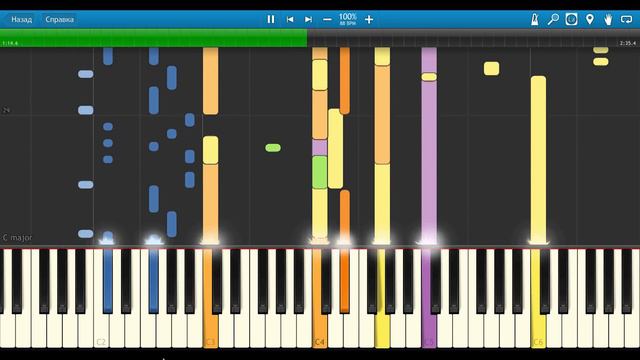Add a bookmark with the pin icon
Image resolution: width=640 pixels, height=360 pixels.
click(590, 19)
